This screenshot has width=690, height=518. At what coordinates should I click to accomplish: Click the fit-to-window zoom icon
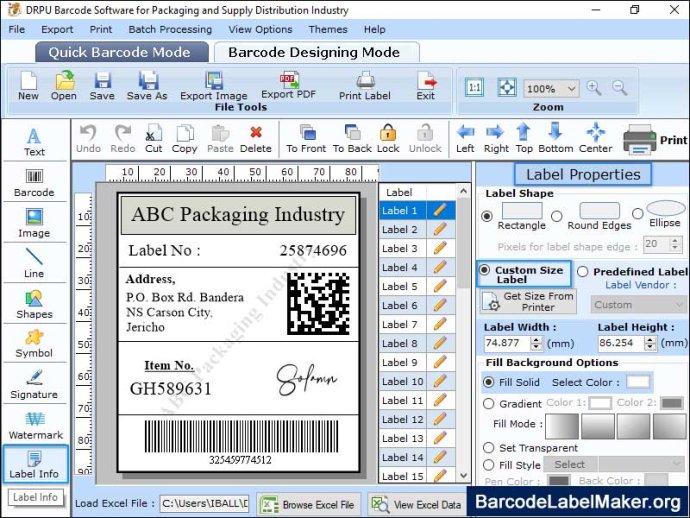(x=507, y=88)
